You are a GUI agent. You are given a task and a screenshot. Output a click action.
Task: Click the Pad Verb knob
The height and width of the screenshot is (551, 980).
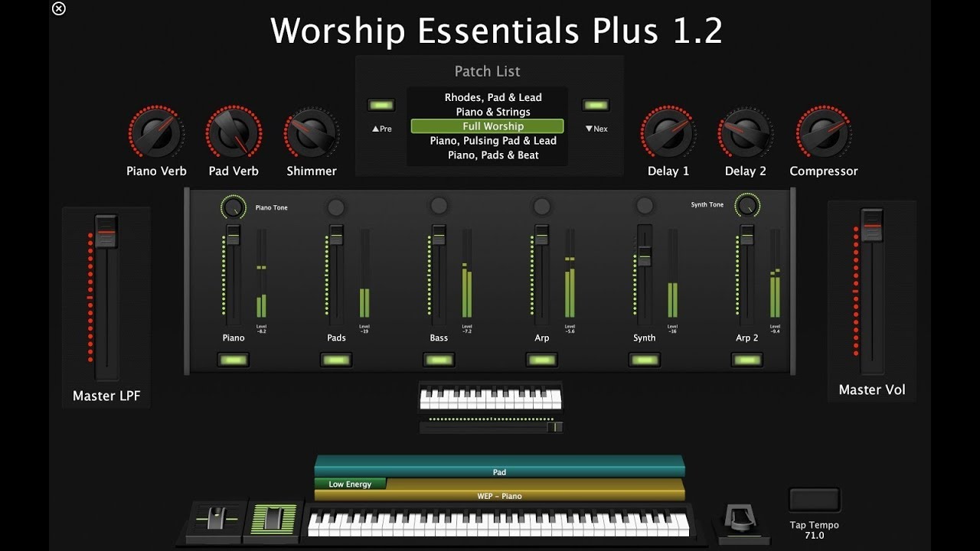(234, 133)
